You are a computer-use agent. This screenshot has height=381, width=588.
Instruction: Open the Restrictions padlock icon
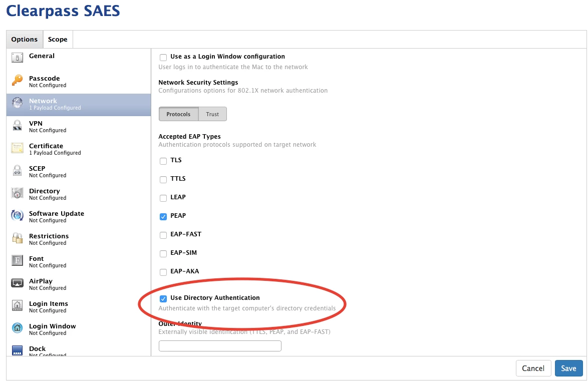(17, 238)
